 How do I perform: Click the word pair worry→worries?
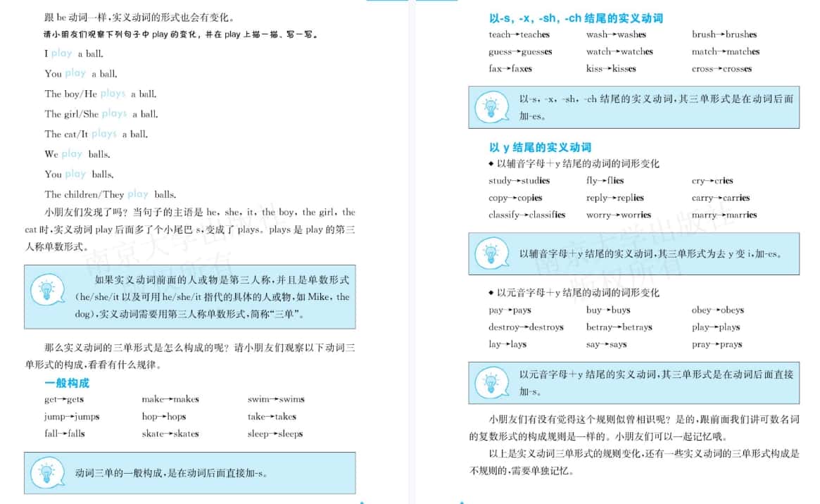(x=619, y=215)
